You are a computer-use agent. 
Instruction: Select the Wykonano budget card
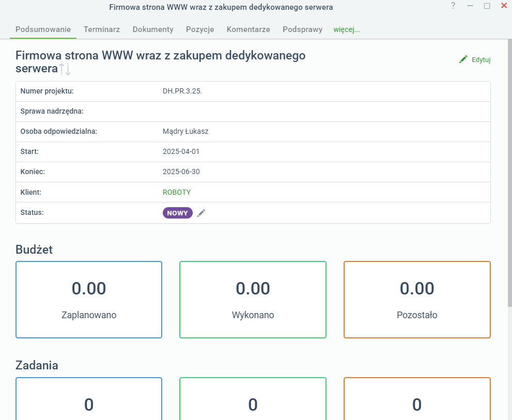click(x=253, y=300)
